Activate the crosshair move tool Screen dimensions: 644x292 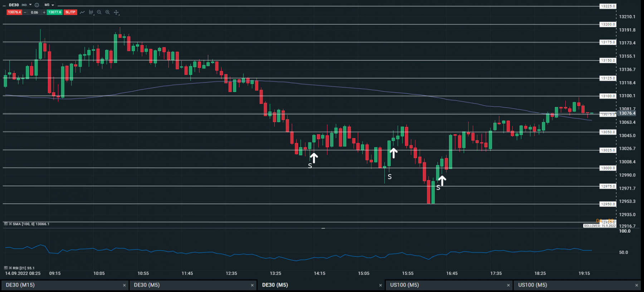pyautogui.click(x=116, y=12)
